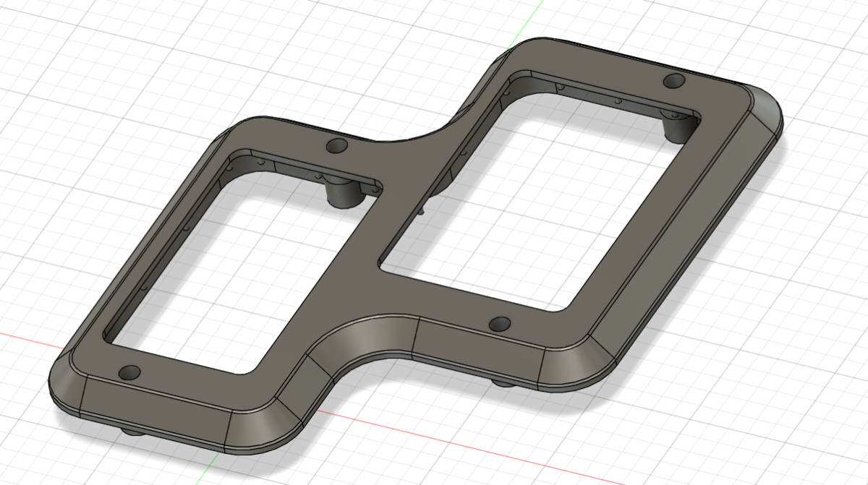Select the screw hole above the left rectangular opening
This screenshot has width=868, height=485.
[337, 145]
